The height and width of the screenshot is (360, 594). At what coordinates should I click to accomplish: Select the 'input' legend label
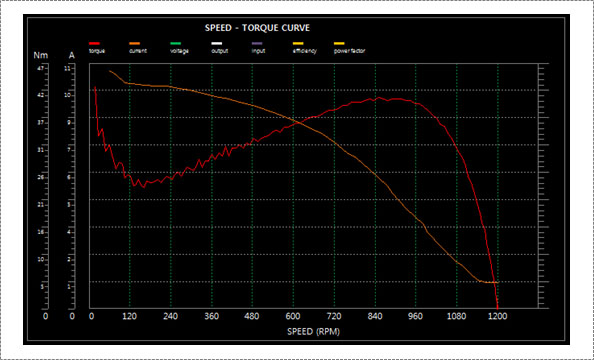258,51
